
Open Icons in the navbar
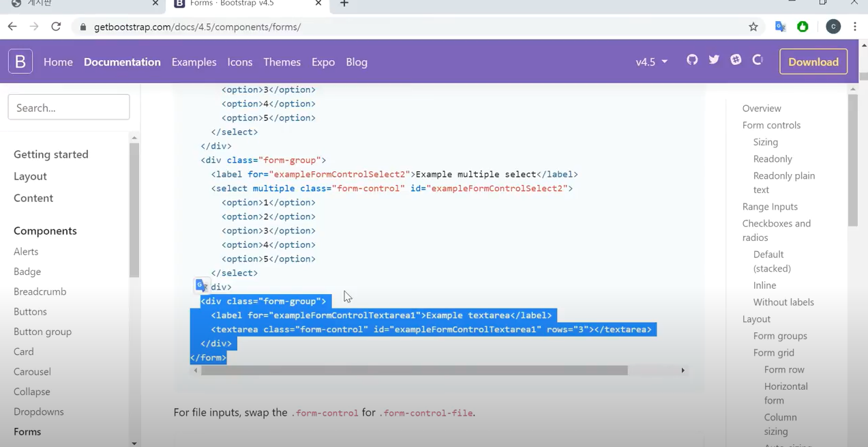tap(239, 61)
